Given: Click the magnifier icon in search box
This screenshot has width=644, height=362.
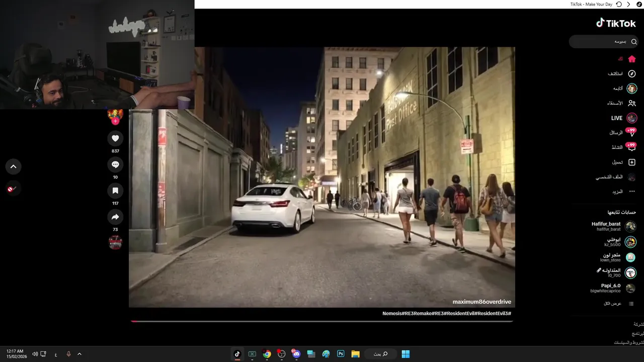Looking at the screenshot, I should tap(634, 42).
